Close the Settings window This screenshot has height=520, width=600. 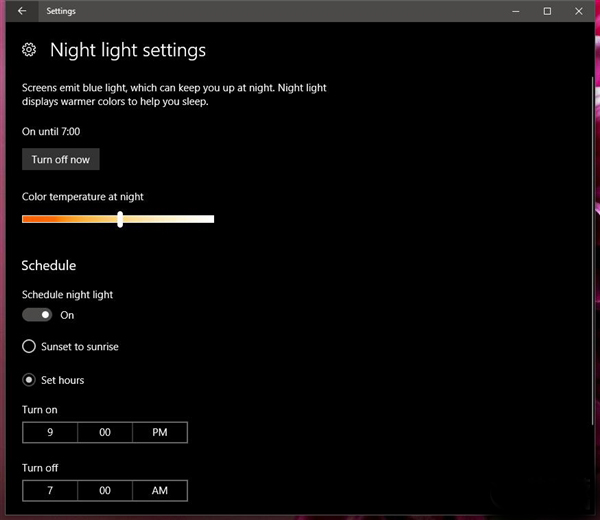579,11
